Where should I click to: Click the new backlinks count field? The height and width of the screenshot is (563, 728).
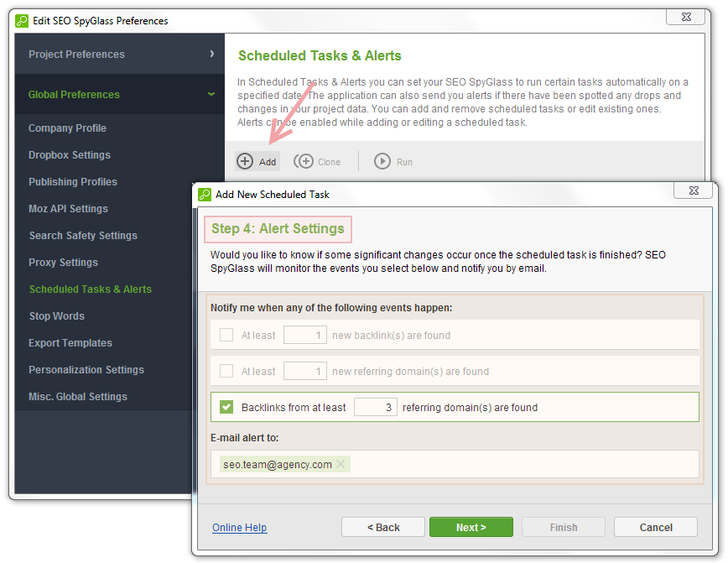[305, 335]
